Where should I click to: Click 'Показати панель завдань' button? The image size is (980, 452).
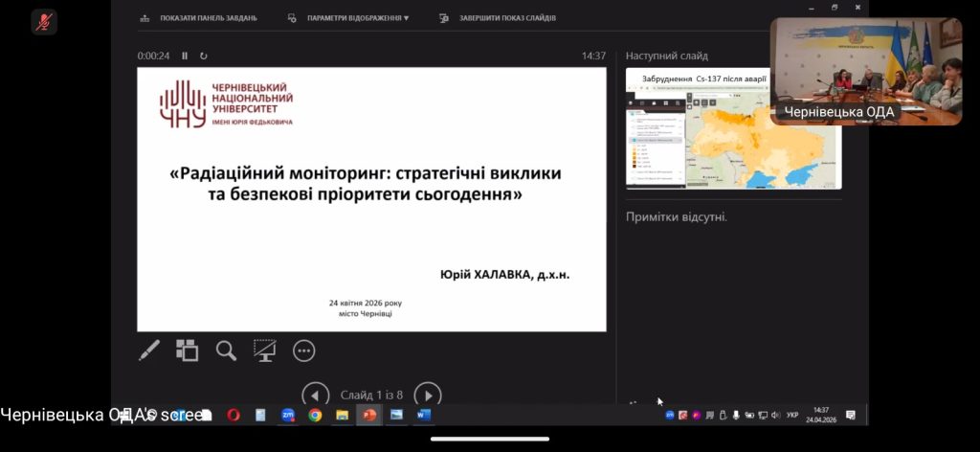(199, 18)
